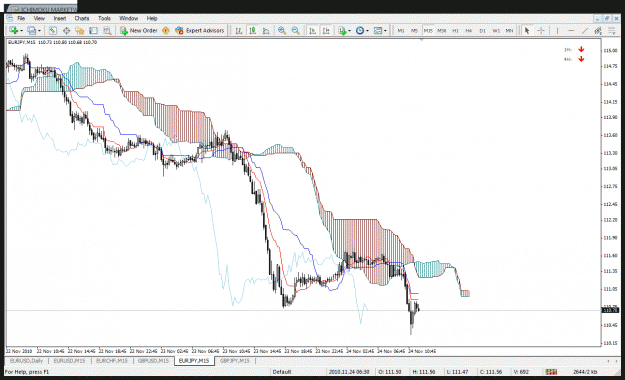Open chart window system icon beside File
625x380 pixels.
[x=10, y=18]
